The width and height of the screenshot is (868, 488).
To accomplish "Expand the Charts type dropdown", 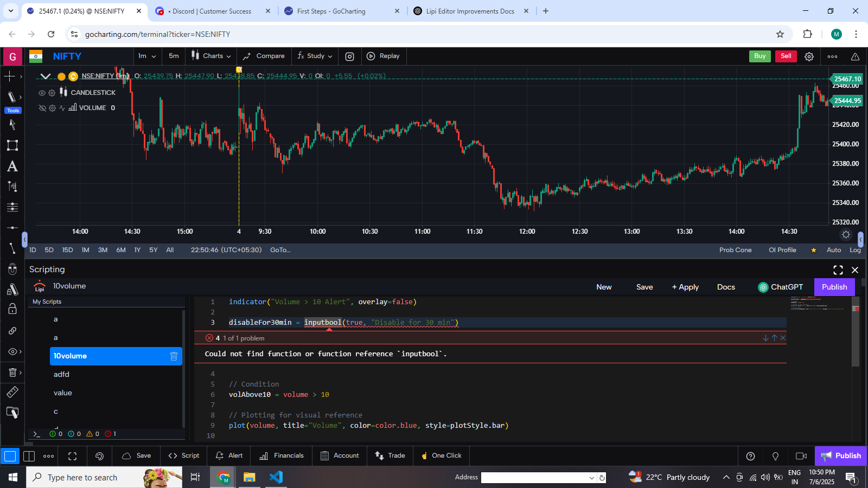I will [x=211, y=56].
